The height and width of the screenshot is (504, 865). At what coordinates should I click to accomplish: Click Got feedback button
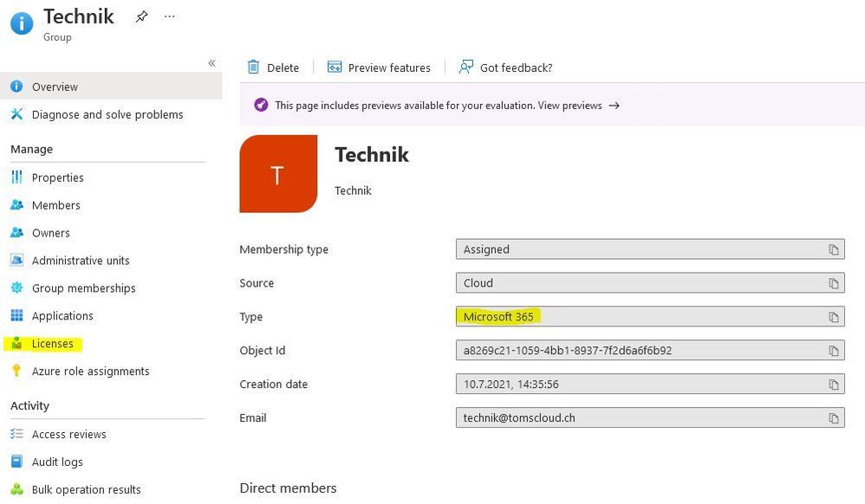click(x=505, y=68)
